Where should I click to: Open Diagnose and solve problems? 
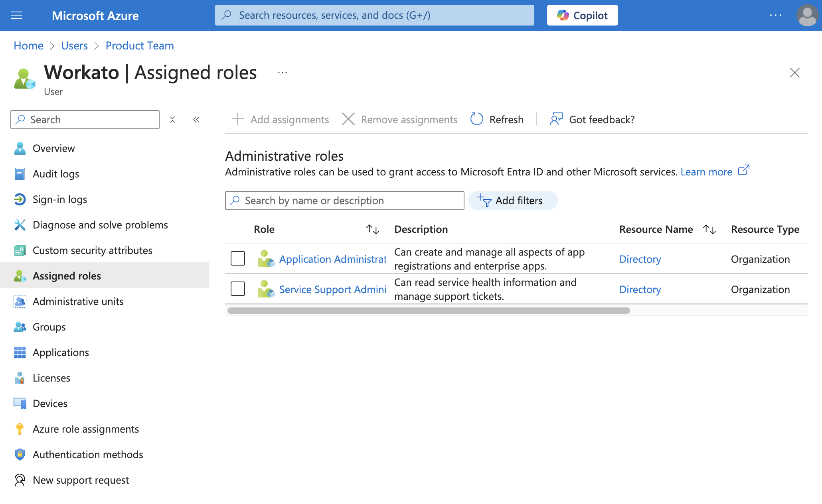(x=101, y=224)
